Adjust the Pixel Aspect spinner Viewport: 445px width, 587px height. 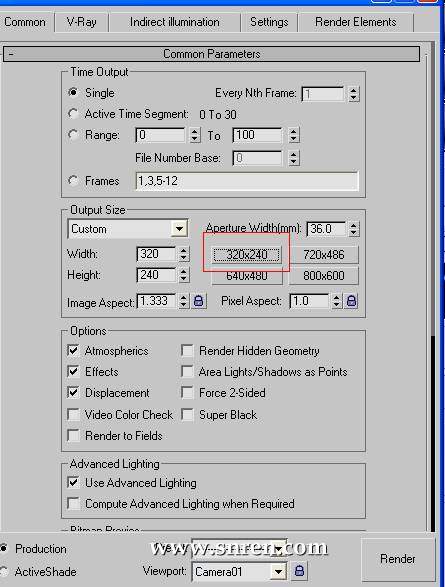coord(336,301)
